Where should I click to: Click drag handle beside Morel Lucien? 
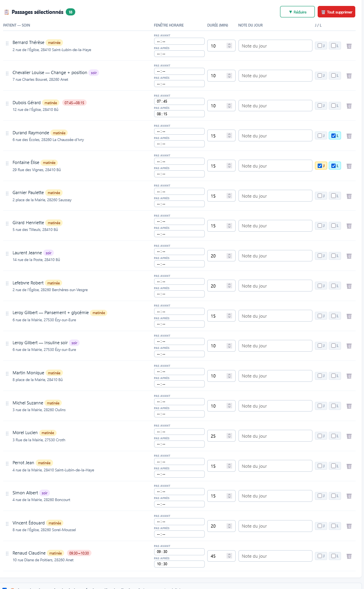[7, 434]
